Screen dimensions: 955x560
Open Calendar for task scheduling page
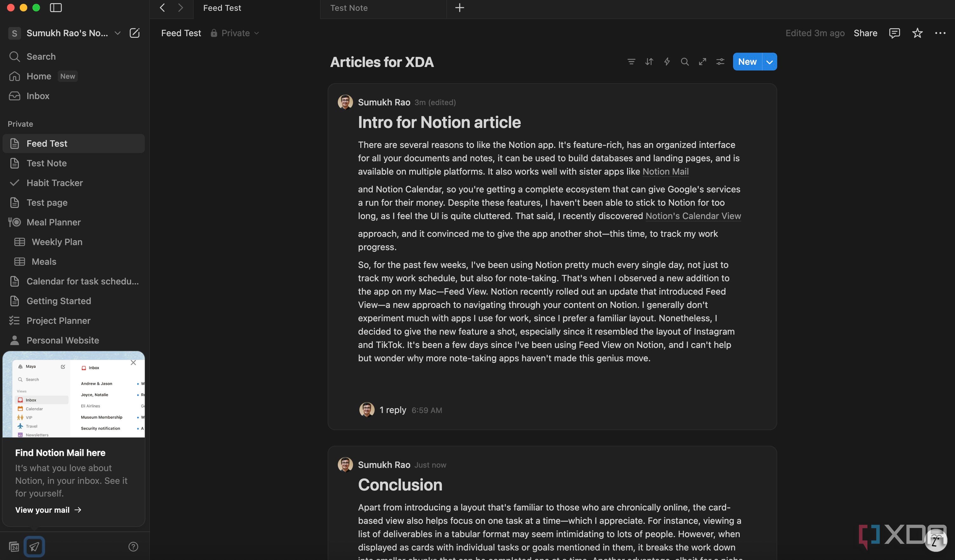pos(74,282)
